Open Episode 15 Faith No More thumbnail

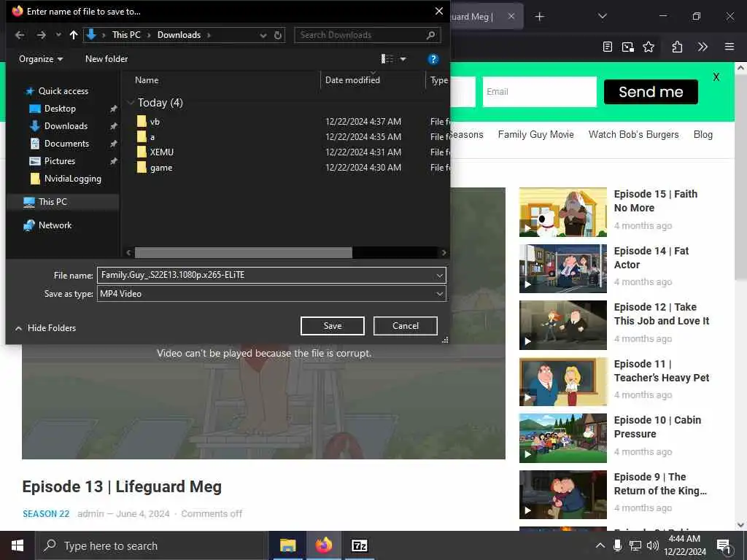pyautogui.click(x=563, y=212)
